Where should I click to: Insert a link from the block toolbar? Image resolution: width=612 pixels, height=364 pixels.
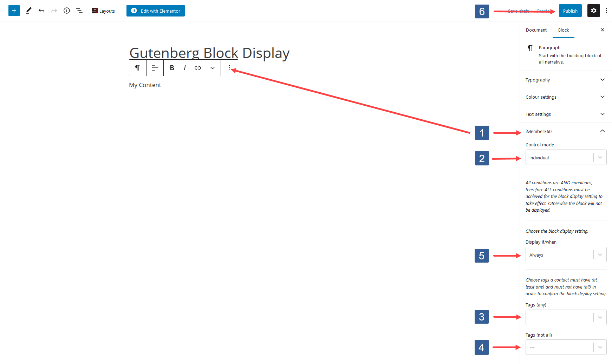(198, 68)
